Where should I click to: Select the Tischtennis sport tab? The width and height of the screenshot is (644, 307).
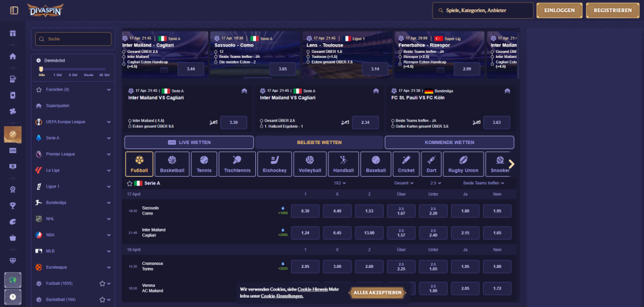(237, 164)
